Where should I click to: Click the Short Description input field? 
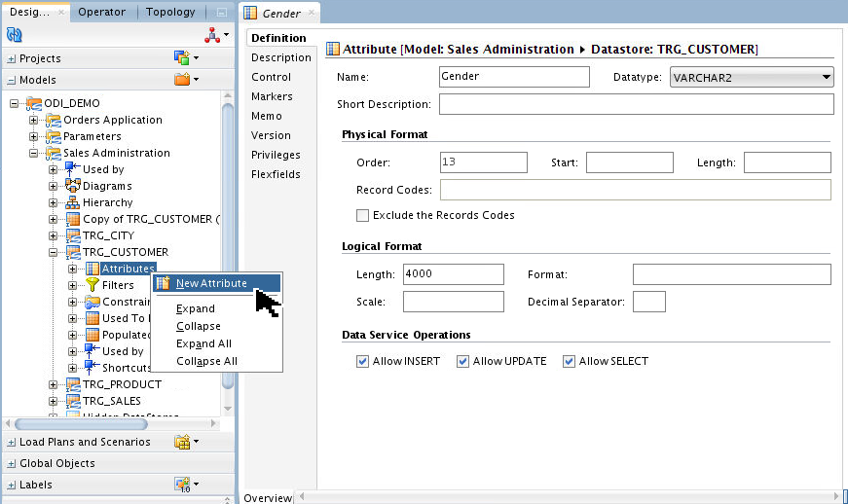636,104
